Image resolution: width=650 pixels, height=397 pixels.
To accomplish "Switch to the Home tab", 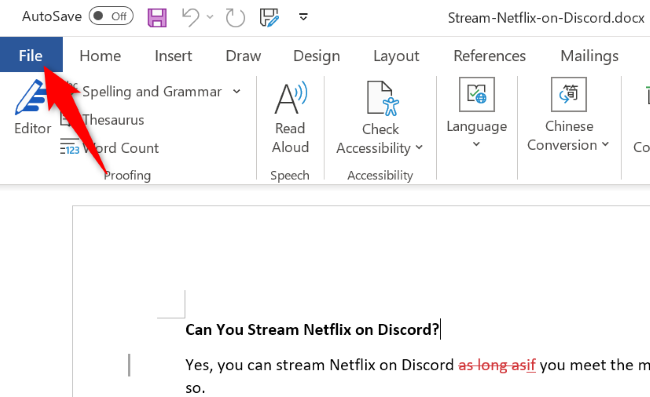I will pos(100,56).
